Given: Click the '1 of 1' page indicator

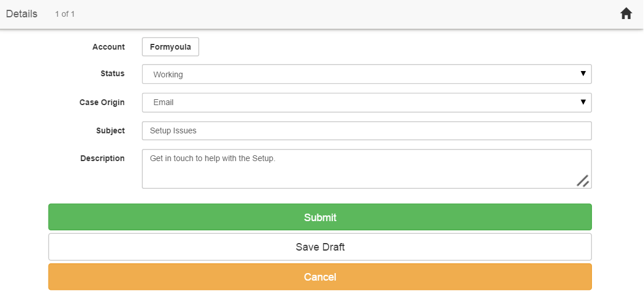Looking at the screenshot, I should (x=65, y=14).
